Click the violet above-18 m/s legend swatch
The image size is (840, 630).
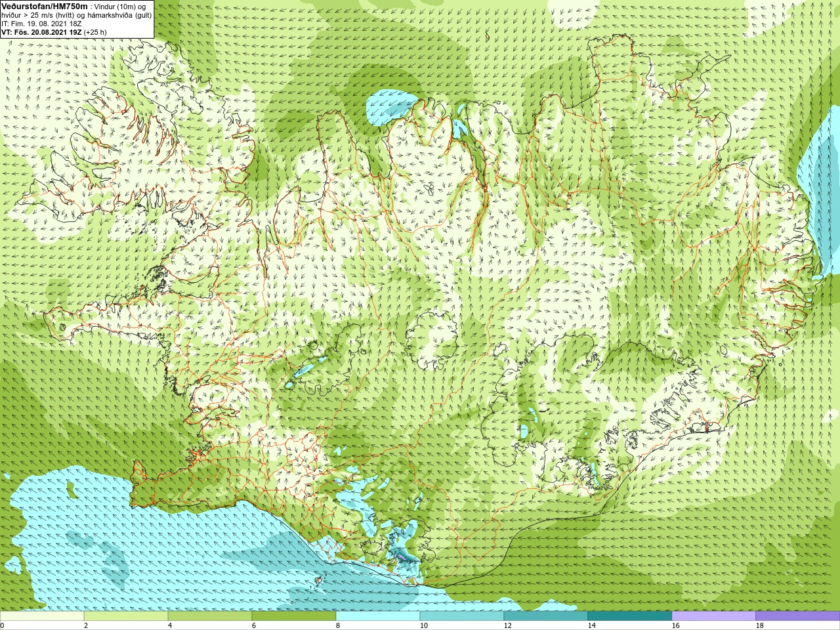pos(798,616)
